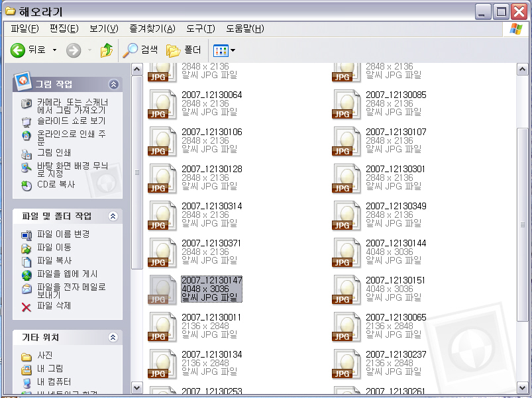Screen dimensions: 532x398
Task: Collapse the 기타 위치 (Other Places) panel
Action: [113, 338]
